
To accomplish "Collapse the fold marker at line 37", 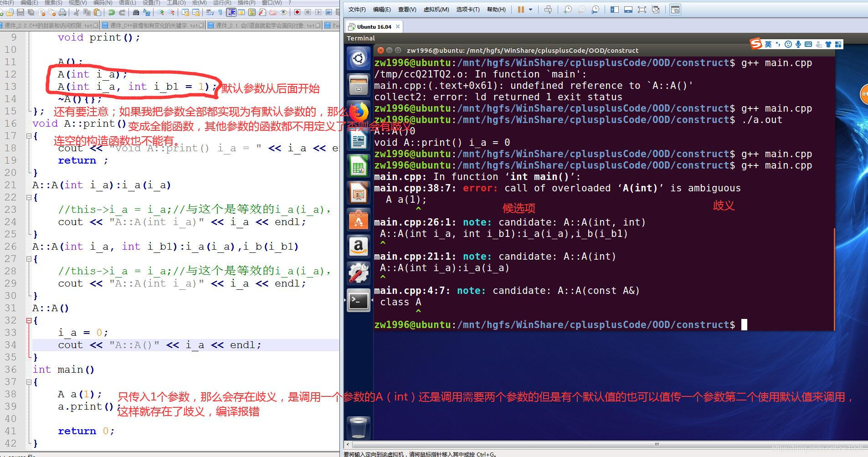I will tap(29, 382).
